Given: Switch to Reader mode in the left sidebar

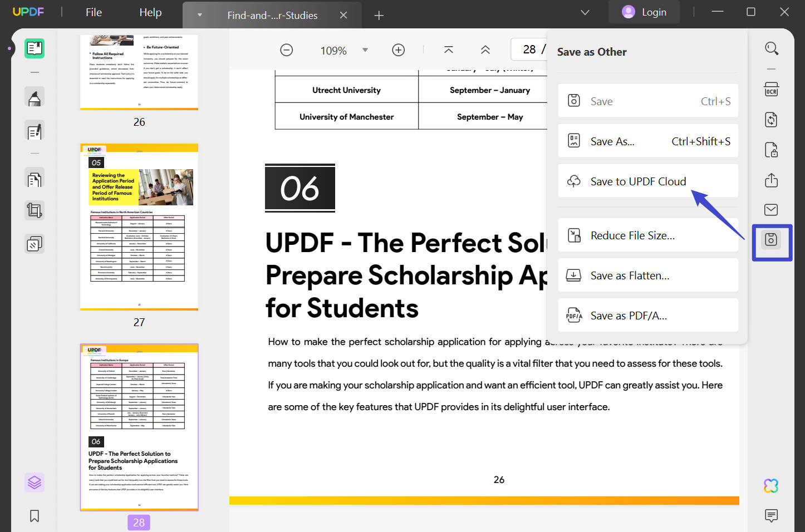Looking at the screenshot, I should coord(35,48).
